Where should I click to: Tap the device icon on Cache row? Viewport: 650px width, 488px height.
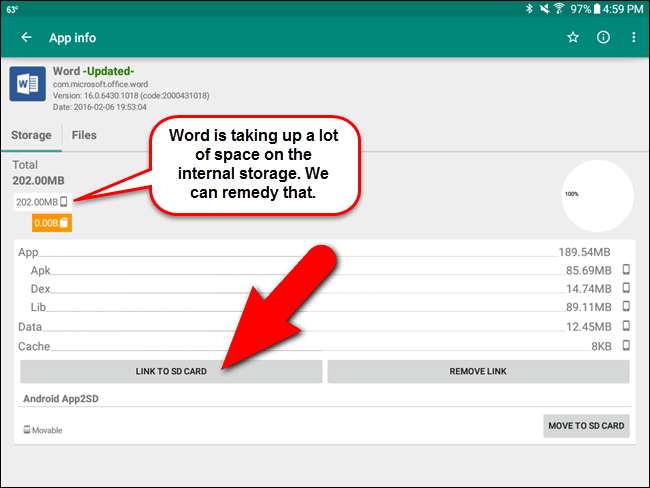(x=626, y=345)
